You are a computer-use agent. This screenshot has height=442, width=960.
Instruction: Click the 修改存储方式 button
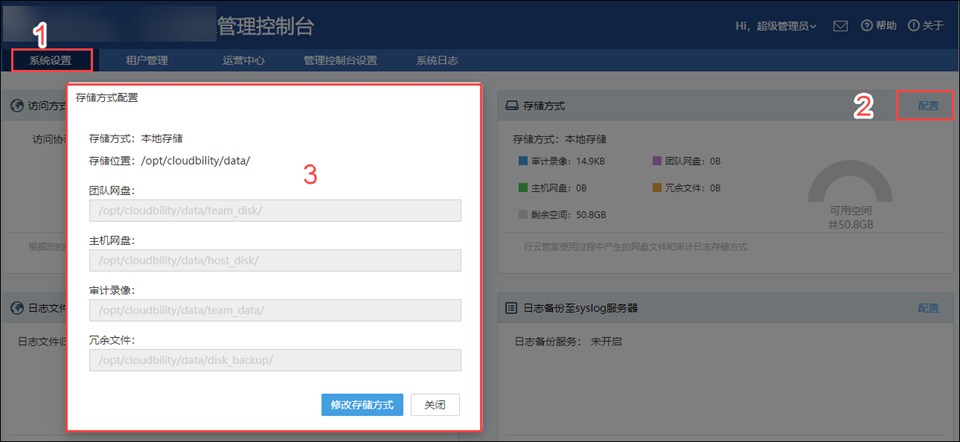[x=362, y=405]
